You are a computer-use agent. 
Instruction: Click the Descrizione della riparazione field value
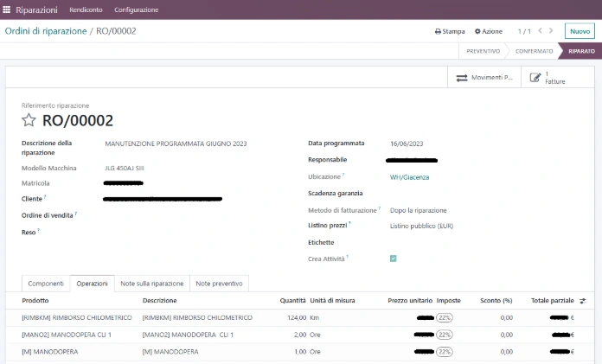tap(176, 144)
